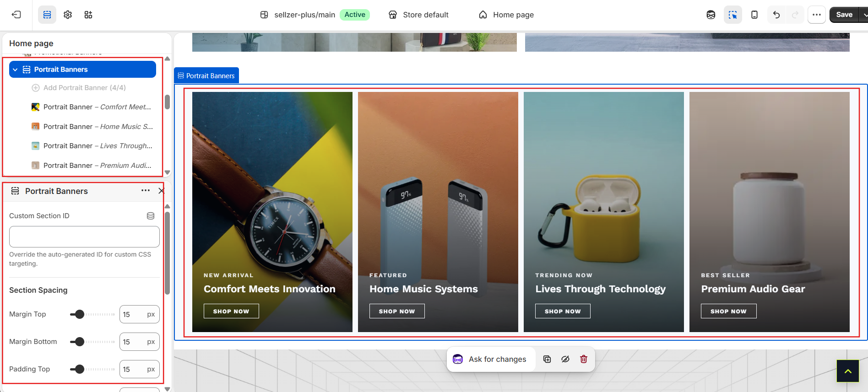Select Portrait Banner – Comfort Meet... block
Viewport: 868px width, 392px height.
91,107
